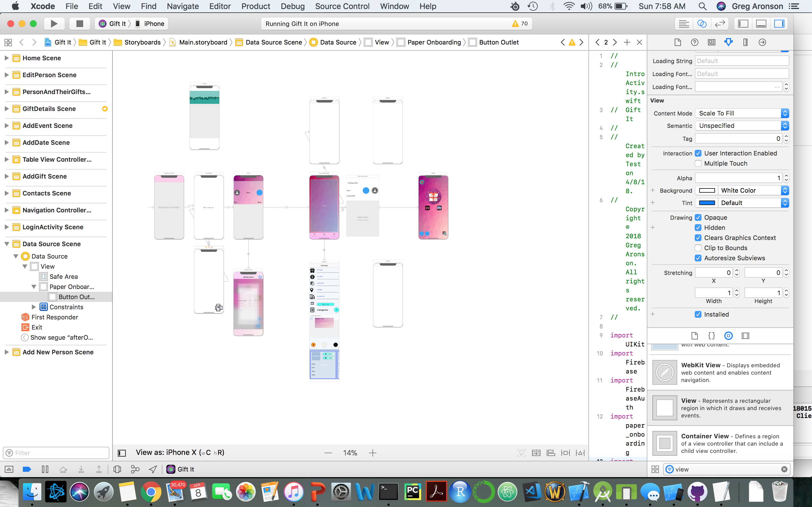Show the Assistant editor

(x=701, y=23)
